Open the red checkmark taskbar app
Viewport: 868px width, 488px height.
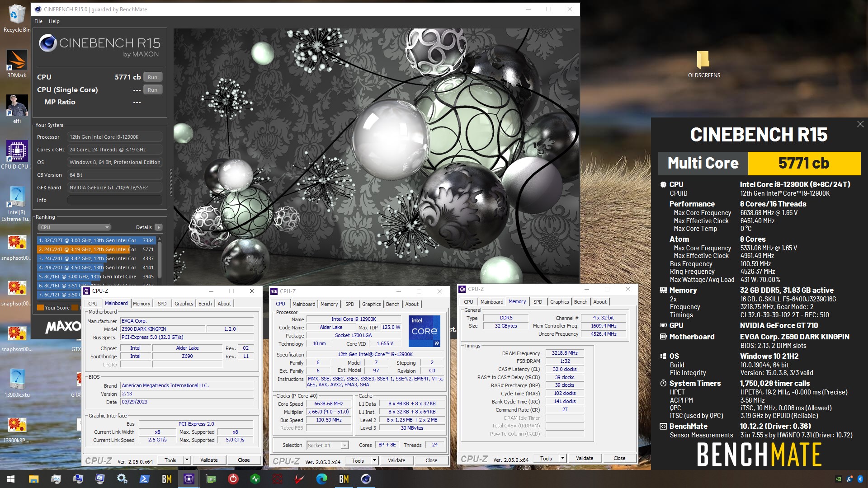[x=299, y=479]
